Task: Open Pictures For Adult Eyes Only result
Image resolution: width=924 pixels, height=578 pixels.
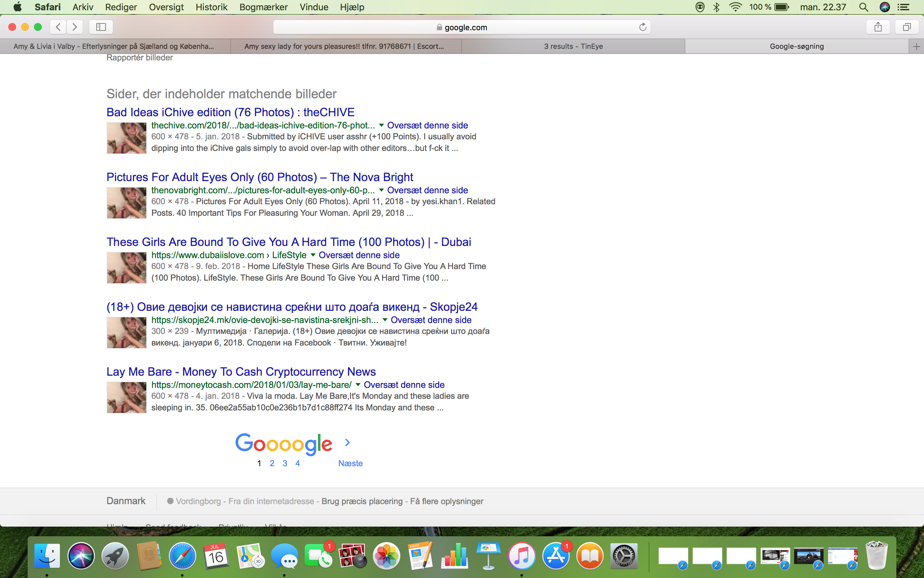Action: 260,177
